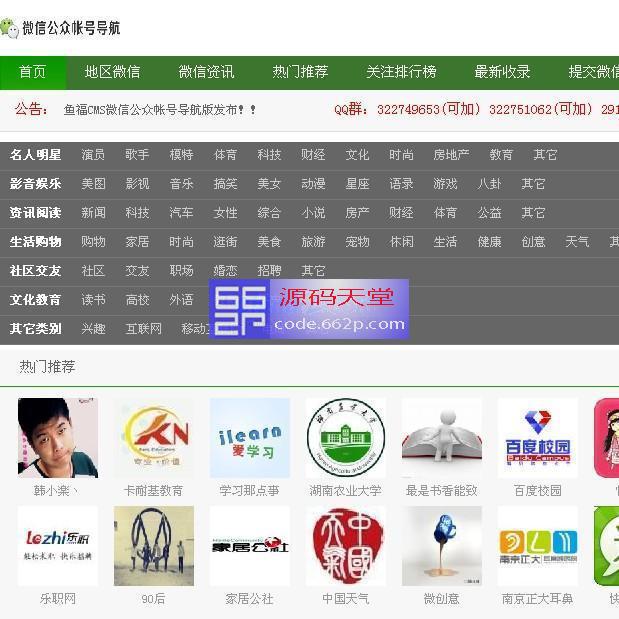This screenshot has height=619, width=619.
Task: Click 公益 under 资讯阅读
Action: (x=490, y=213)
